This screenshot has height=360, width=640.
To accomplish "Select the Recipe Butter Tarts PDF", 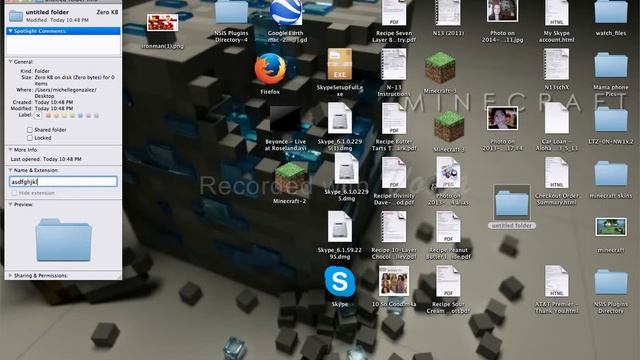I will 393,119.
